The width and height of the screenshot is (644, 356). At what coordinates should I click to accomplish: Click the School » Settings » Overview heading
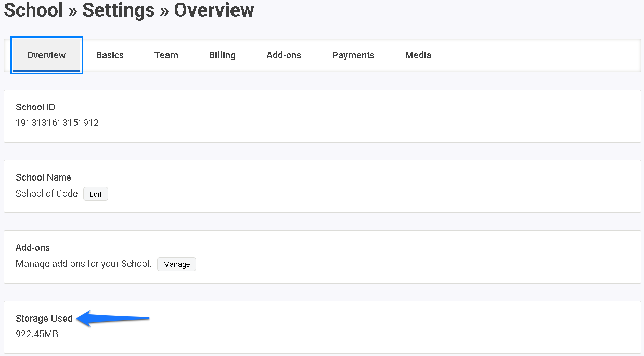point(129,10)
